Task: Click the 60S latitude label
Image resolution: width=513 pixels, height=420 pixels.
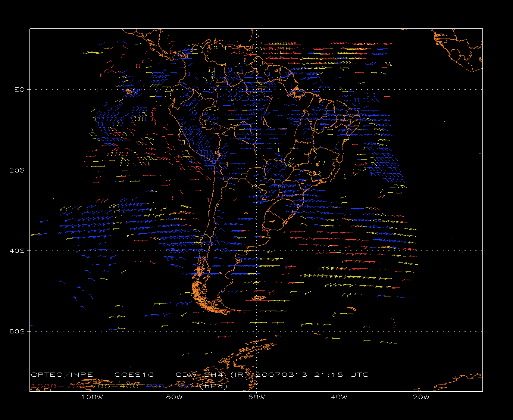Action: 17,332
